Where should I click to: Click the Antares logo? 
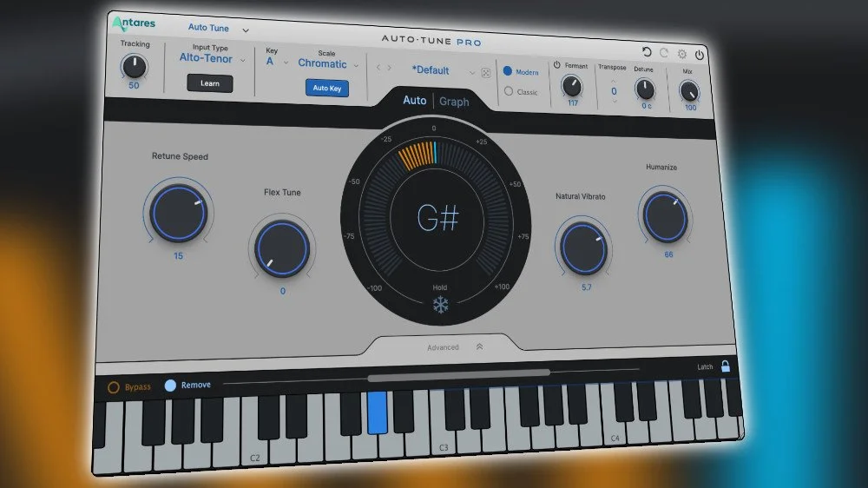coord(134,23)
